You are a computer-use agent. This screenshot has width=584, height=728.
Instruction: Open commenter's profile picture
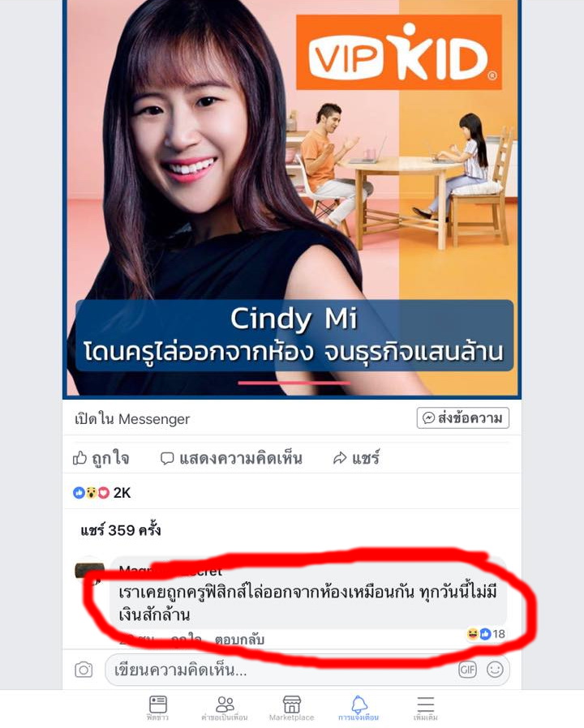(x=89, y=570)
